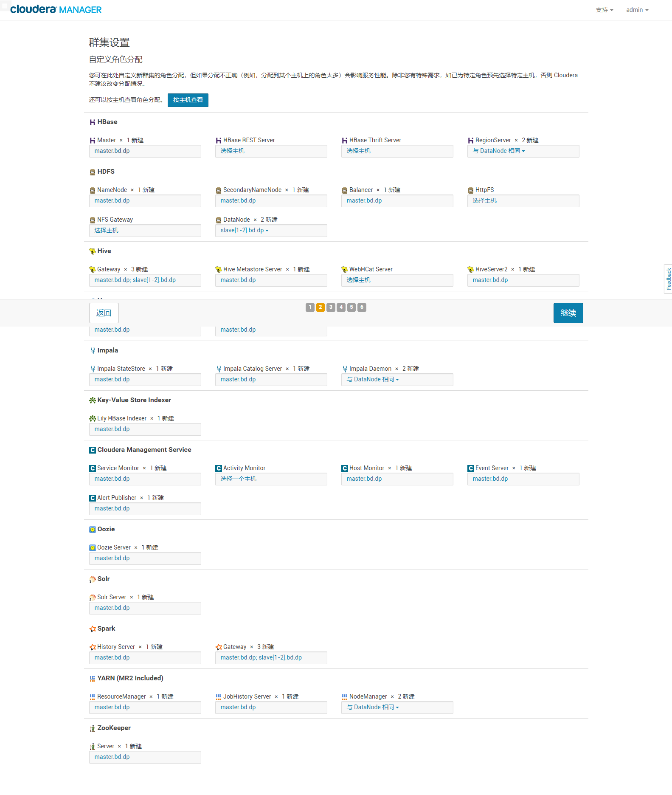Screen dimensions: 672x795
Task: Change Lily HBase Indexer host
Action: (x=145, y=429)
